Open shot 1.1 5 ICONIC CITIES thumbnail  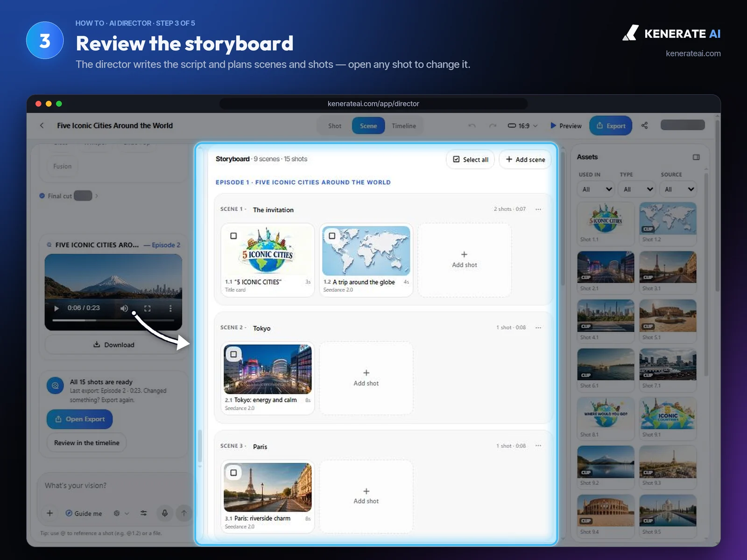(x=268, y=251)
